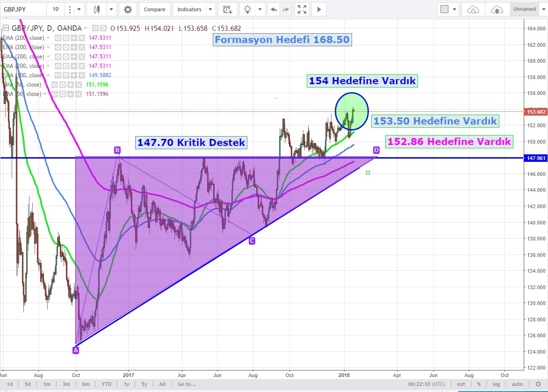
Task: Click the cloud download load chart icon
Action: (x=473, y=9)
